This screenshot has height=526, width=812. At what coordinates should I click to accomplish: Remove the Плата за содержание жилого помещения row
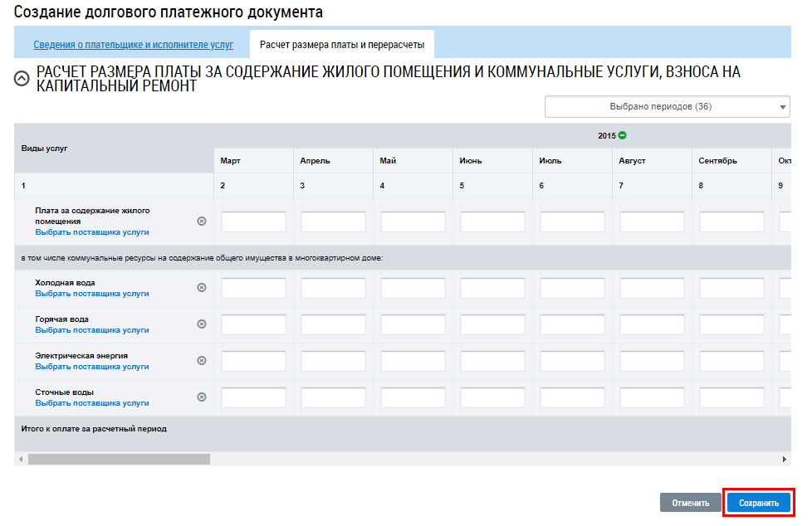(202, 221)
